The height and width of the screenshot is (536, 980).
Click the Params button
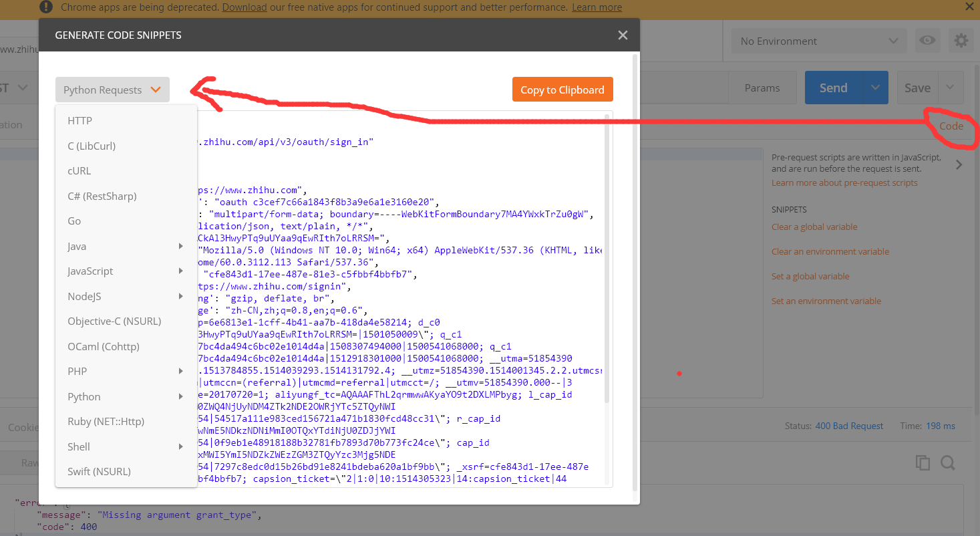762,88
